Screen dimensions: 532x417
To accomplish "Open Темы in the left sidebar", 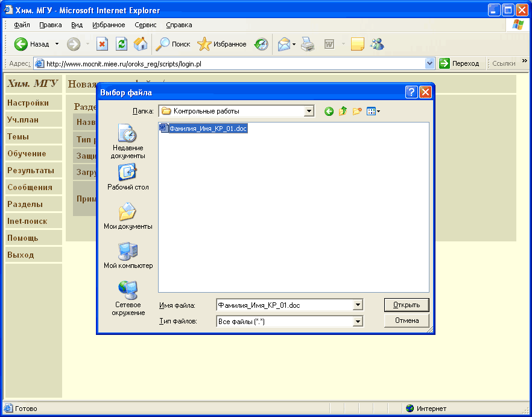I will click(34, 137).
